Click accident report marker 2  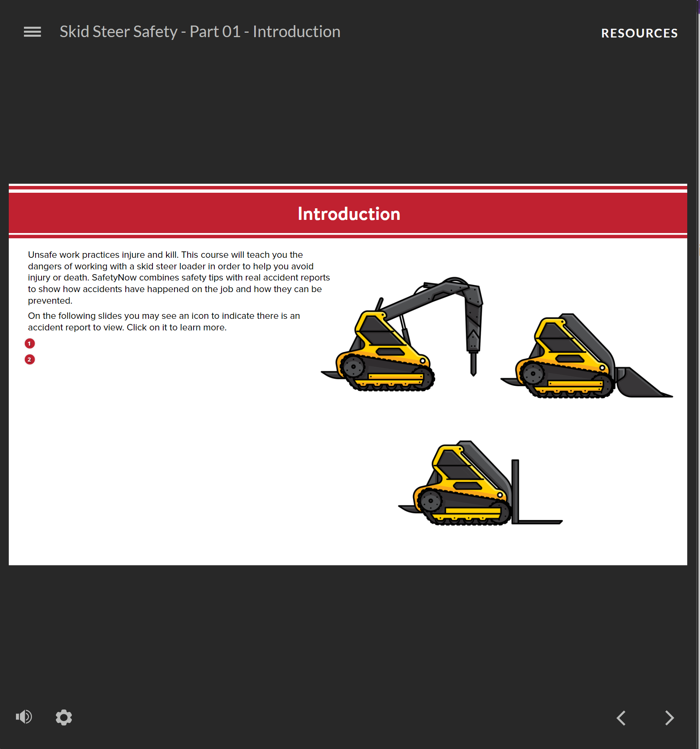30,360
